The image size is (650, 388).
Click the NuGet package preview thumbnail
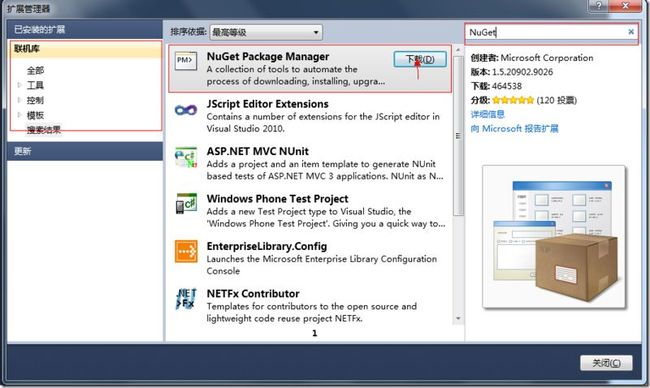coord(554,237)
